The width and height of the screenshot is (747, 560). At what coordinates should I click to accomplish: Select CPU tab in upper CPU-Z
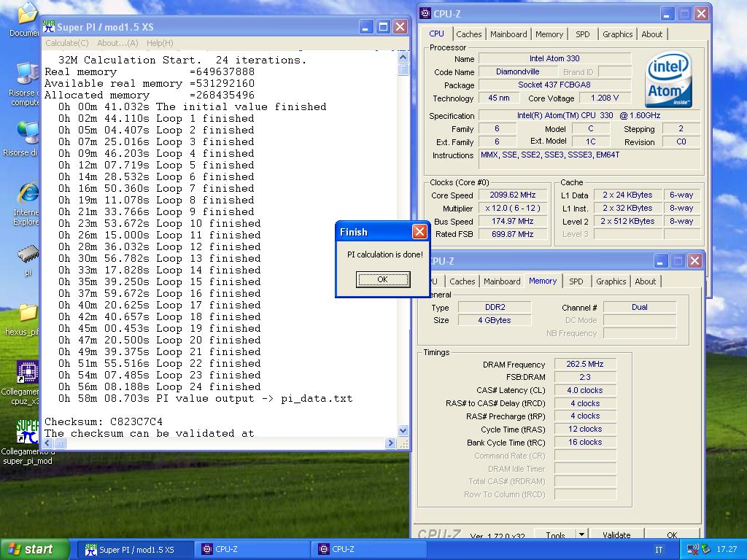(x=436, y=34)
